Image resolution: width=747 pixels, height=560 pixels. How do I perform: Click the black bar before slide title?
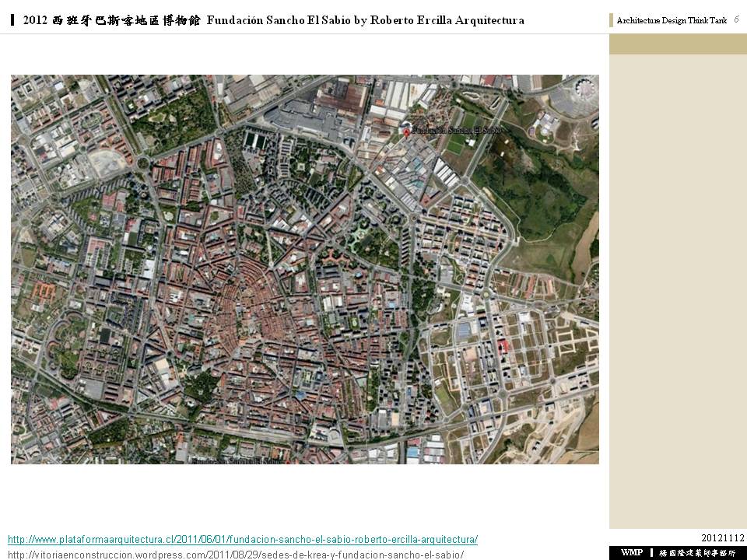(13, 20)
